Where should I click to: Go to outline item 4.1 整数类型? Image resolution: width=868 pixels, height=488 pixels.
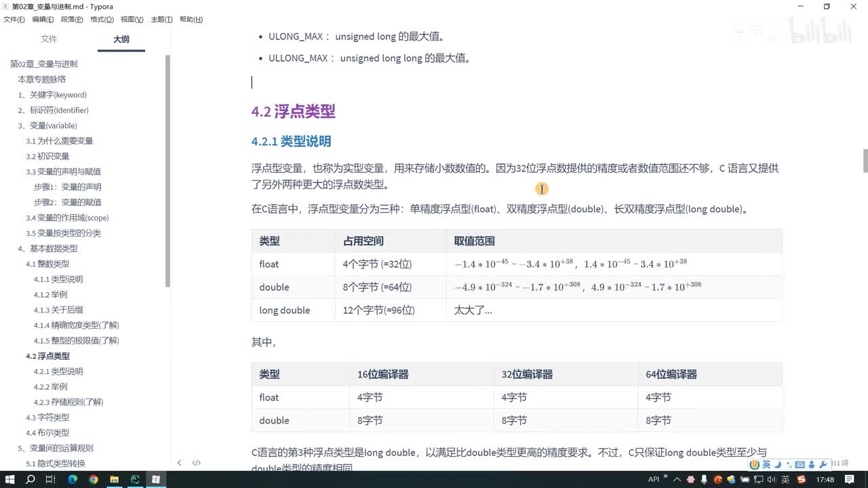coord(47,264)
